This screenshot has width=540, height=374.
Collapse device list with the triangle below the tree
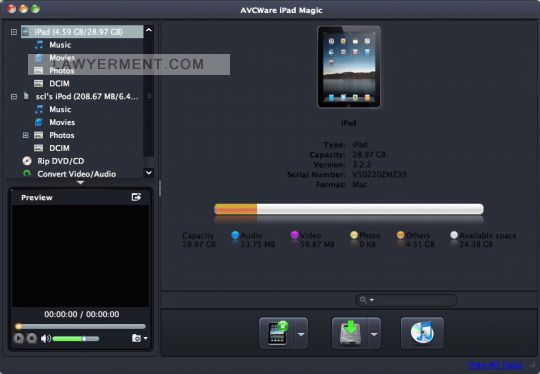(80, 183)
